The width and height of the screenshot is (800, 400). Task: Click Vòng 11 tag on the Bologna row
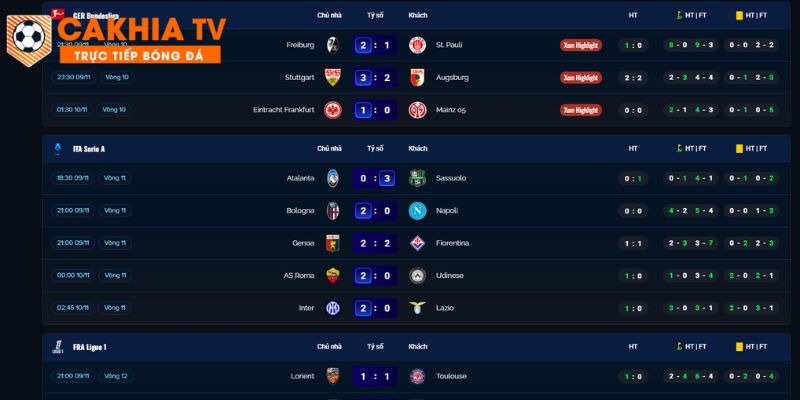pyautogui.click(x=115, y=210)
